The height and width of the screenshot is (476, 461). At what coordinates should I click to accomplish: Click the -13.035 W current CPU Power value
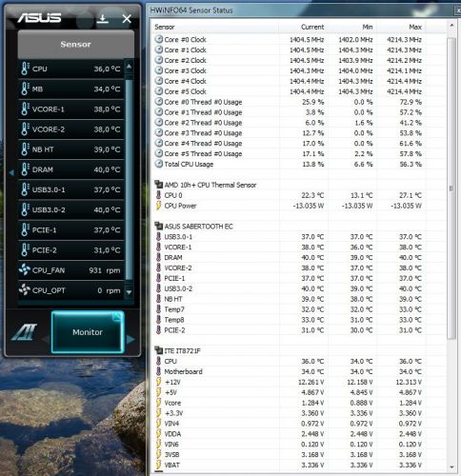(x=309, y=206)
